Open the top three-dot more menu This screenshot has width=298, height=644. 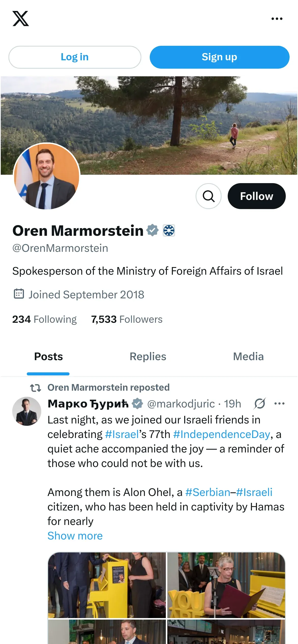pos(277,19)
